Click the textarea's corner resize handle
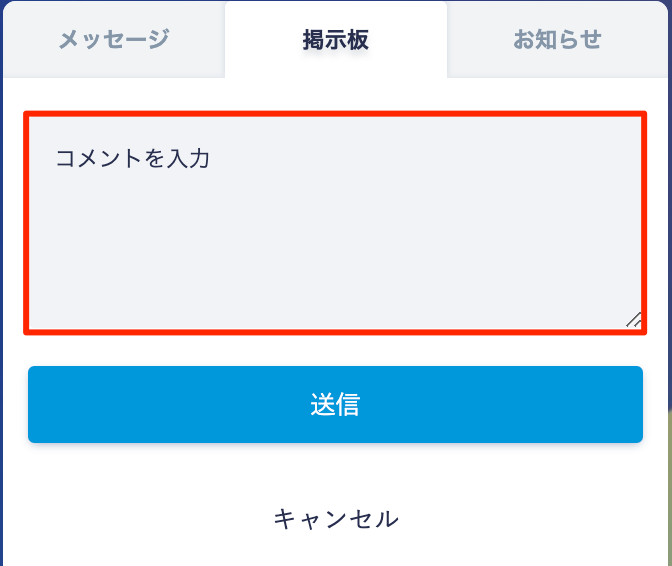The width and height of the screenshot is (672, 566). click(x=633, y=320)
